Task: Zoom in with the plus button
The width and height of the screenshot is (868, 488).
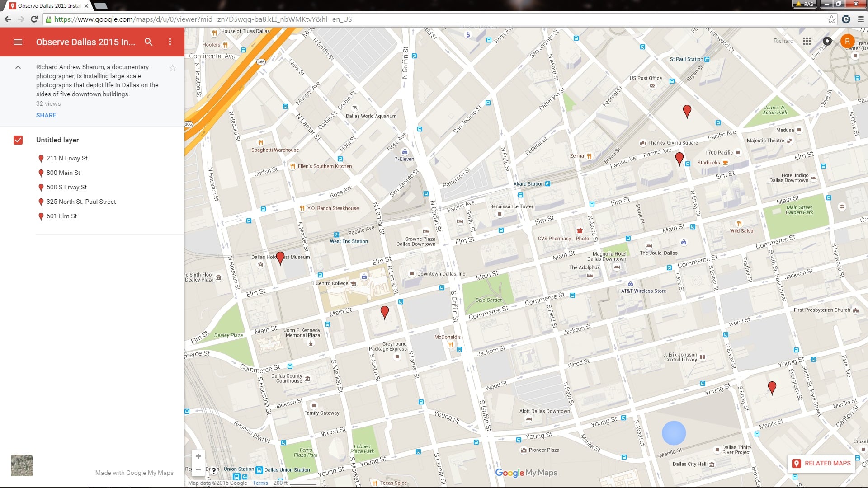Action: pos(198,456)
